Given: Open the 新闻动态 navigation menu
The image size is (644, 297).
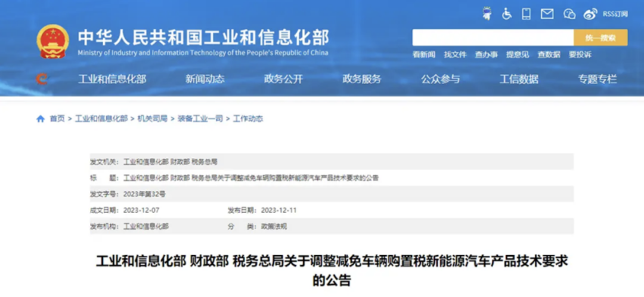Looking at the screenshot, I should click(x=205, y=79).
